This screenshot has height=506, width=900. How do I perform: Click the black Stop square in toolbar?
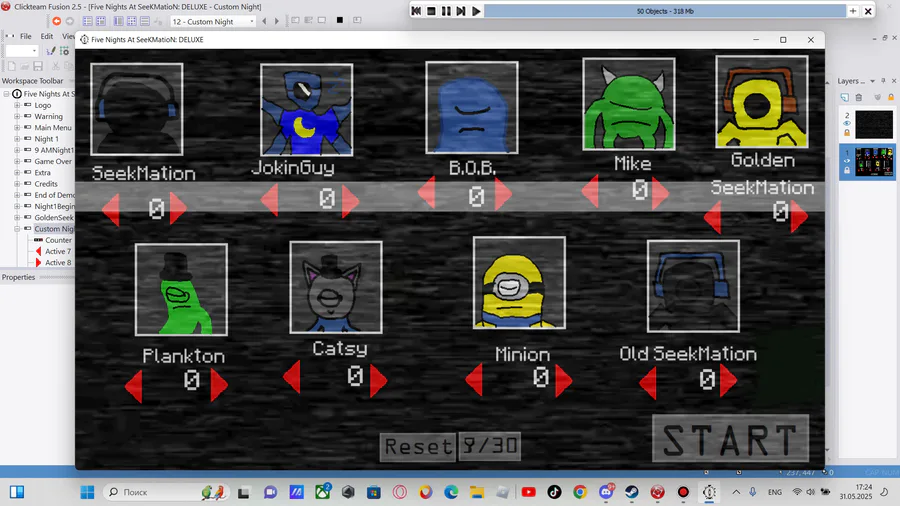coord(340,20)
